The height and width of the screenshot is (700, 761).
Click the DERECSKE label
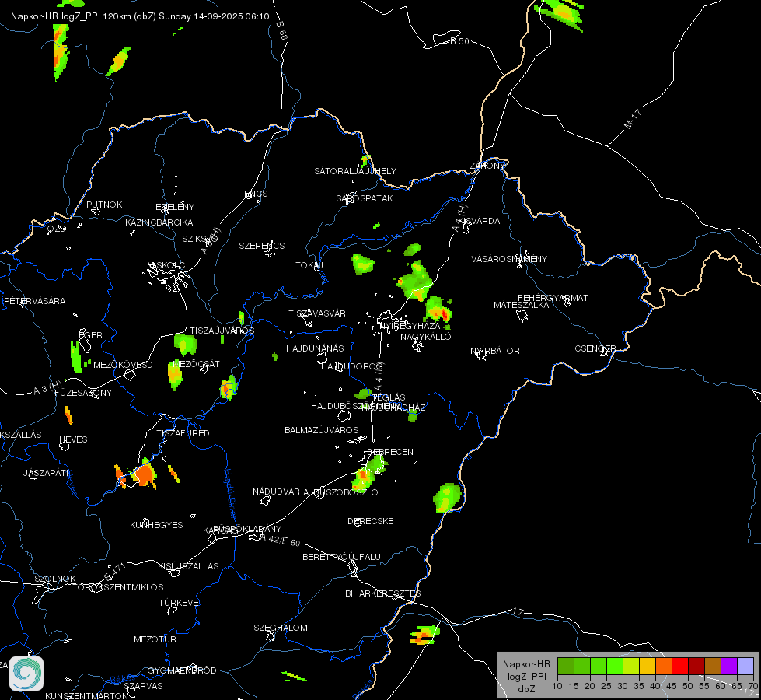(x=371, y=521)
